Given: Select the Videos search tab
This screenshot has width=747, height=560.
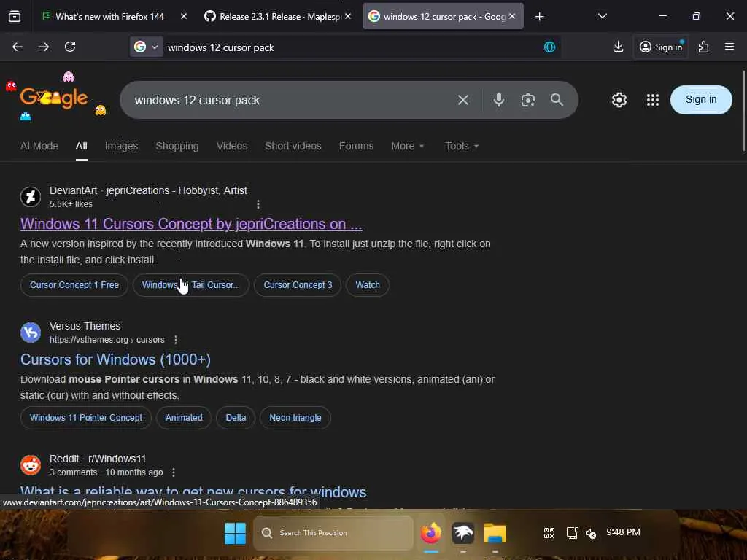Looking at the screenshot, I should pos(232,146).
